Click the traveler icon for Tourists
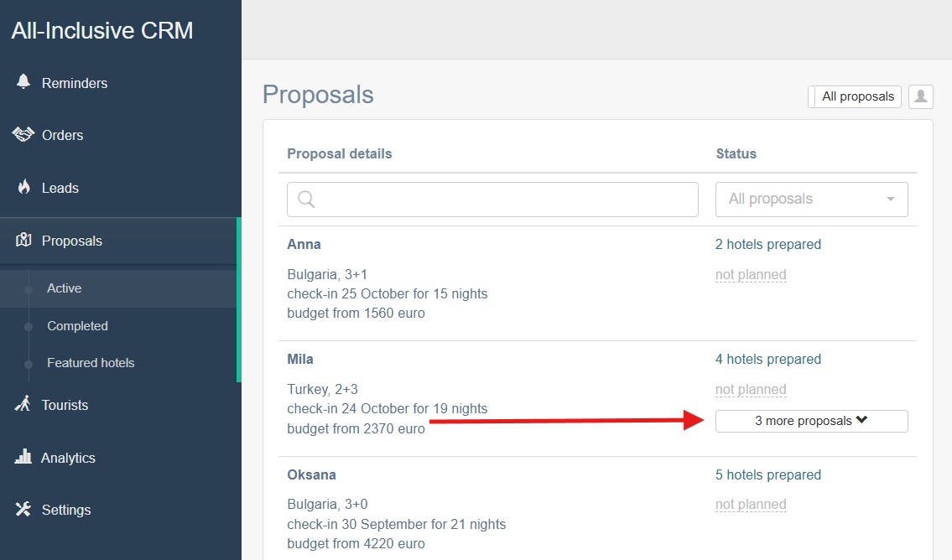Screen dimensions: 952x560 (23, 404)
